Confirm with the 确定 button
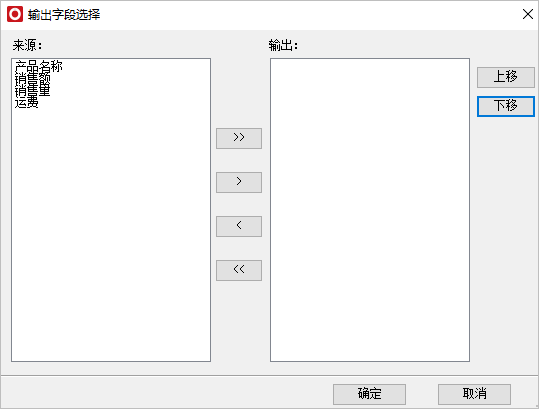 point(369,394)
